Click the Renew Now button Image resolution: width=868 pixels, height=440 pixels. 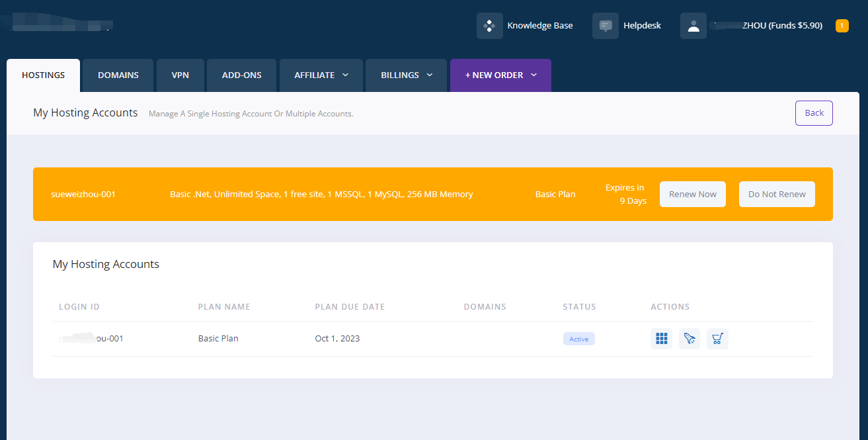(692, 195)
